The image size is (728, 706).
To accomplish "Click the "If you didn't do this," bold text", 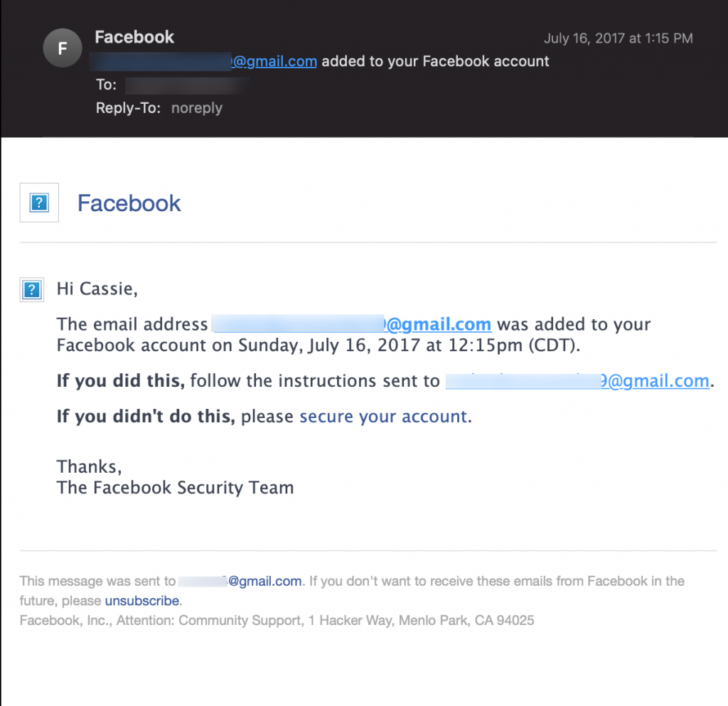I will 146,417.
